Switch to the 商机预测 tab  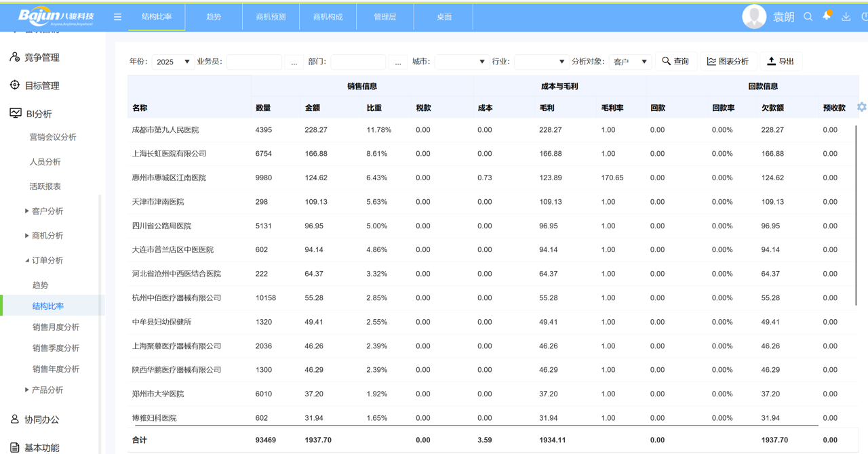(271, 17)
